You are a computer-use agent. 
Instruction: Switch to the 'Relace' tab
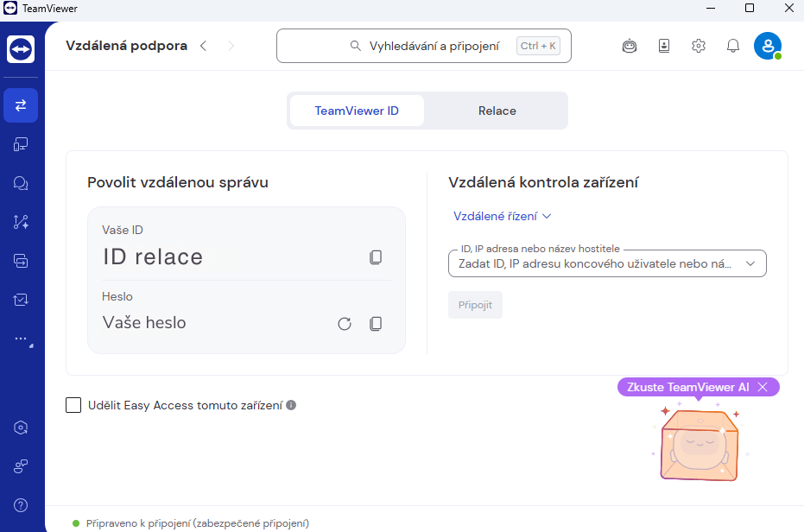[x=497, y=111]
